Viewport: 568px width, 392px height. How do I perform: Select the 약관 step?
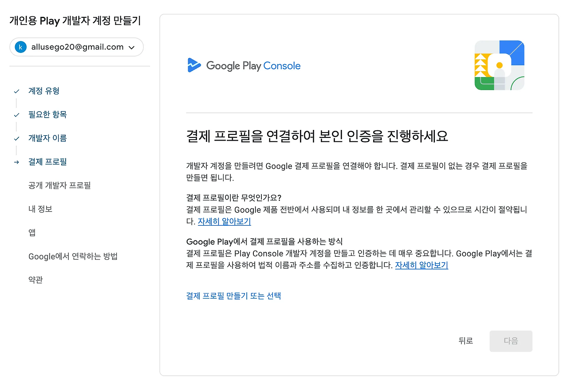point(35,280)
